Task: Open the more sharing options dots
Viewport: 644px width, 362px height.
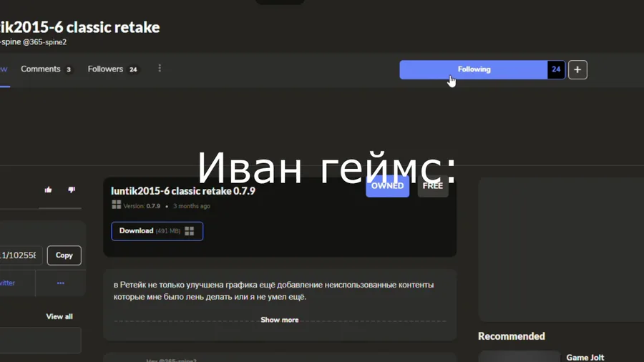Action: (x=60, y=283)
